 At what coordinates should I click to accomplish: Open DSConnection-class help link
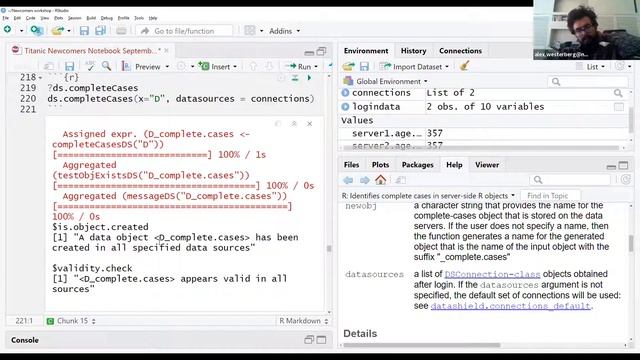[492, 274]
